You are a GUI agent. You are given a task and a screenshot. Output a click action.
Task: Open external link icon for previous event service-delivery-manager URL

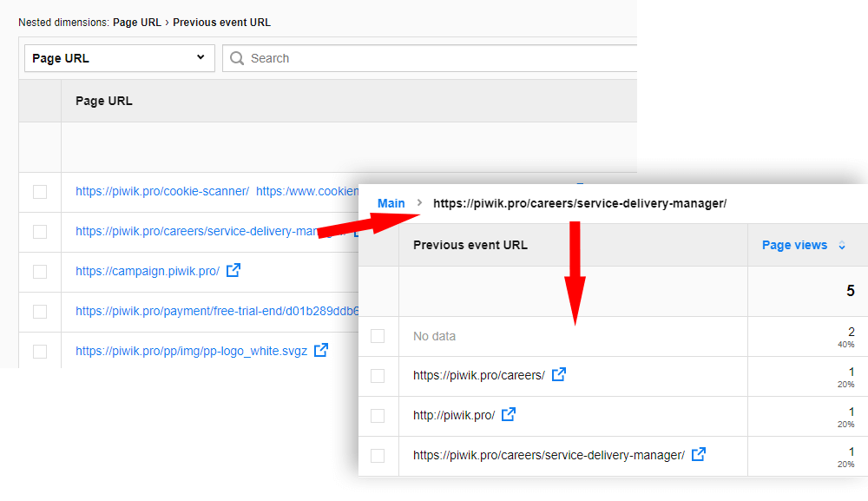[x=699, y=454]
